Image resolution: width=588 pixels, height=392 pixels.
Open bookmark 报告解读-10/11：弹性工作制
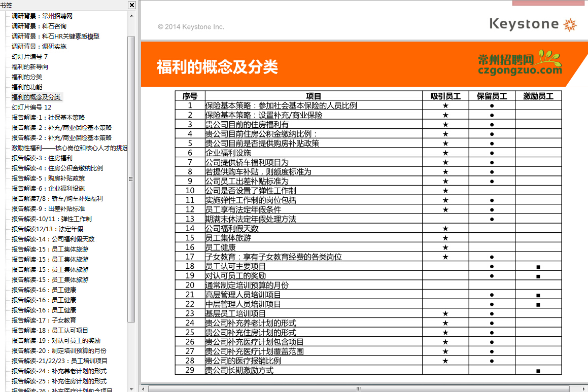coord(51,219)
